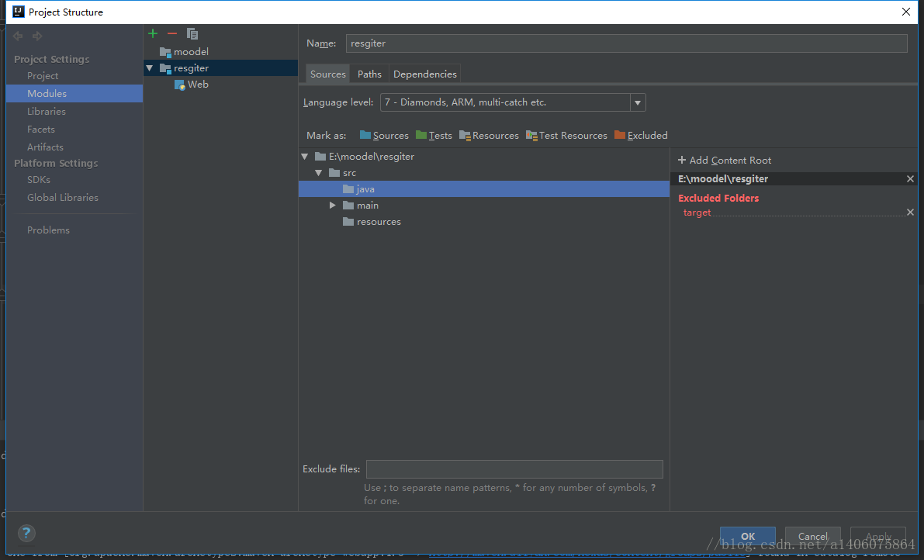Select the E:\moodel\resgiter root in the tree
This screenshot has width=924, height=560.
tap(365, 157)
